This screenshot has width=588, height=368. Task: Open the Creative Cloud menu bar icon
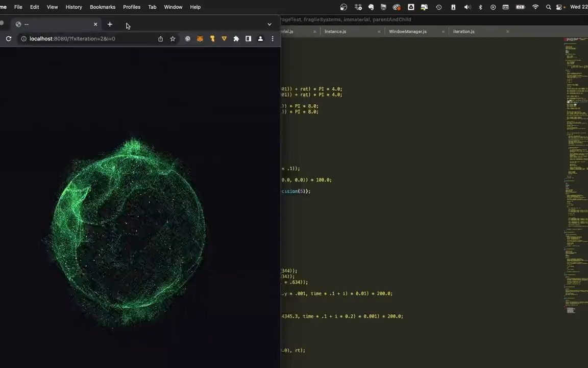point(397,7)
